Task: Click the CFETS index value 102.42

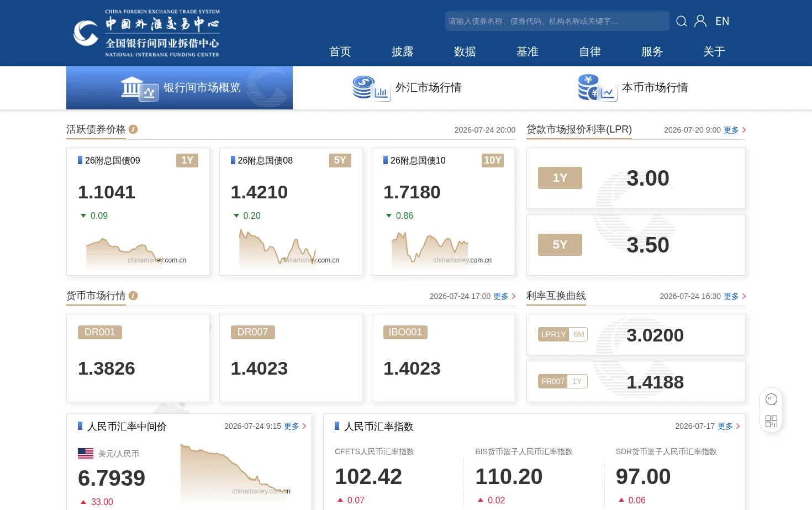Action: tap(368, 476)
